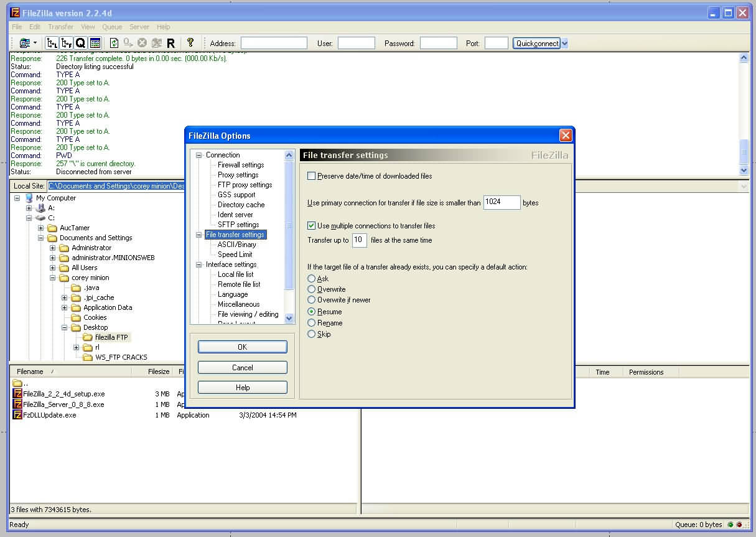Open the Quickconnect dropdown arrow
Viewport: 756px width, 537px height.
(564, 43)
